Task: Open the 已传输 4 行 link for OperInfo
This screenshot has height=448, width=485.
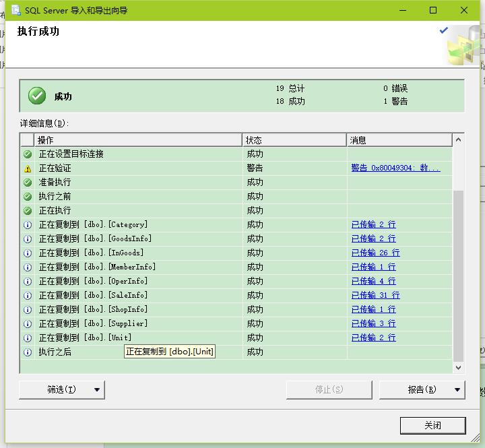Action: (x=374, y=281)
